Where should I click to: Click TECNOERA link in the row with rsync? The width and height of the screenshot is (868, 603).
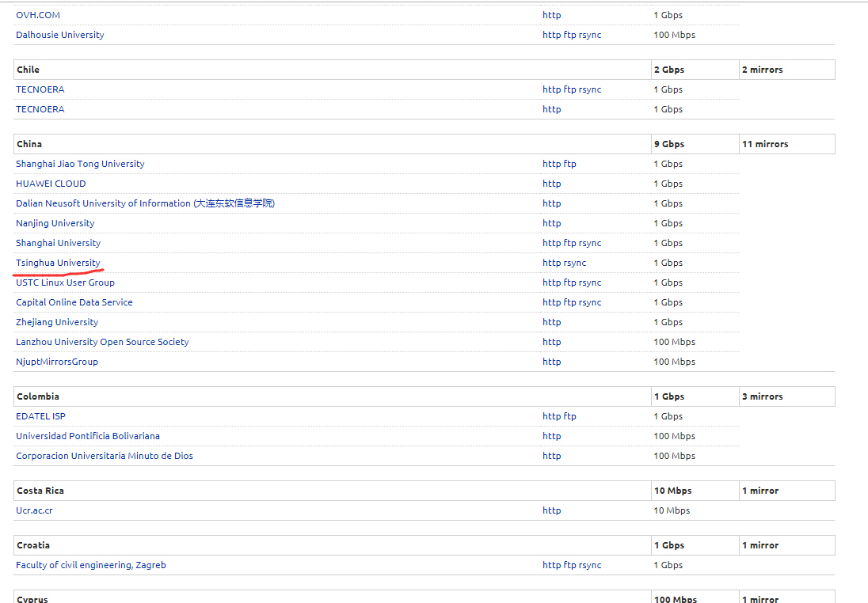[x=40, y=89]
